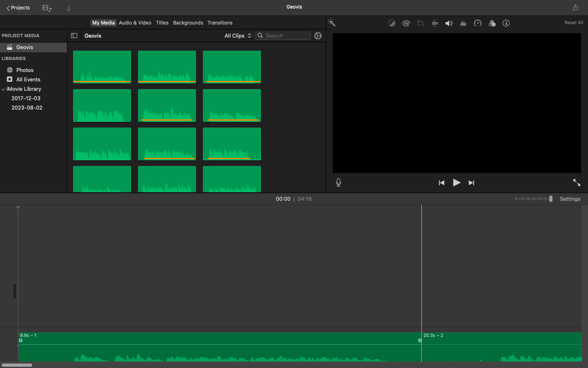Viewport: 588px width, 368px height.
Task: Toggle the libraries sidebar visibility
Action: click(74, 36)
